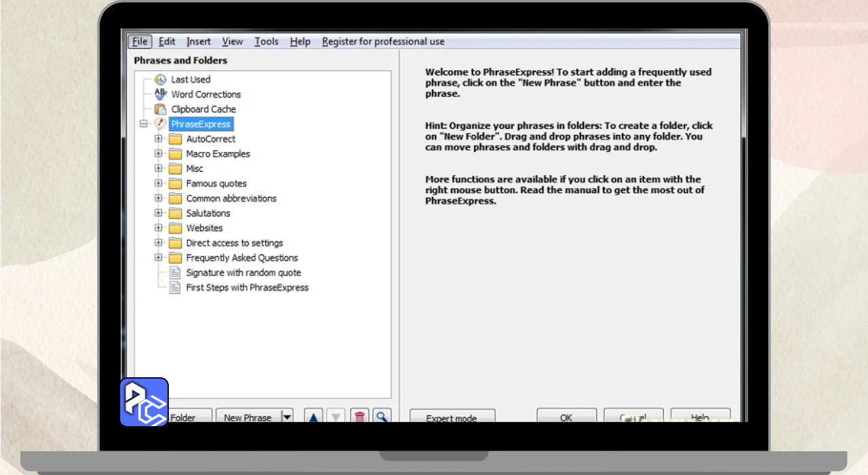Click the Macro Examples folder icon
Viewport: 868px width, 475px height.
coord(176,154)
